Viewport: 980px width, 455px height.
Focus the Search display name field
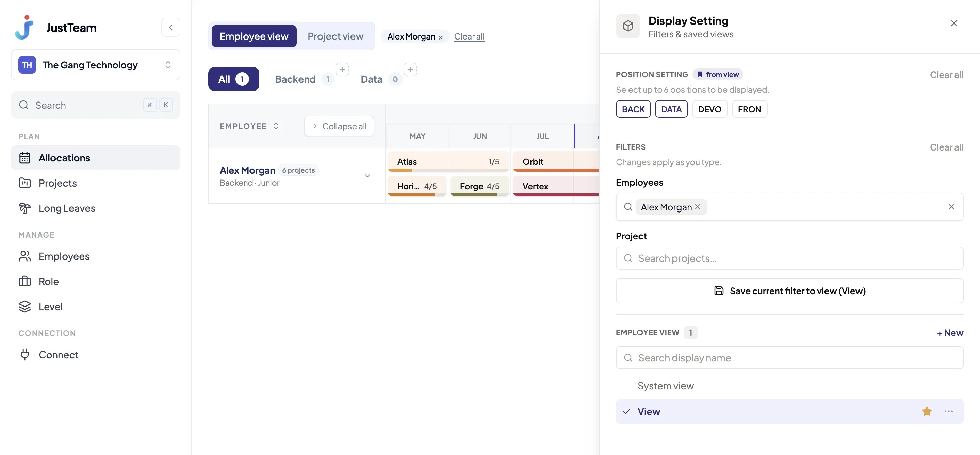coord(789,358)
